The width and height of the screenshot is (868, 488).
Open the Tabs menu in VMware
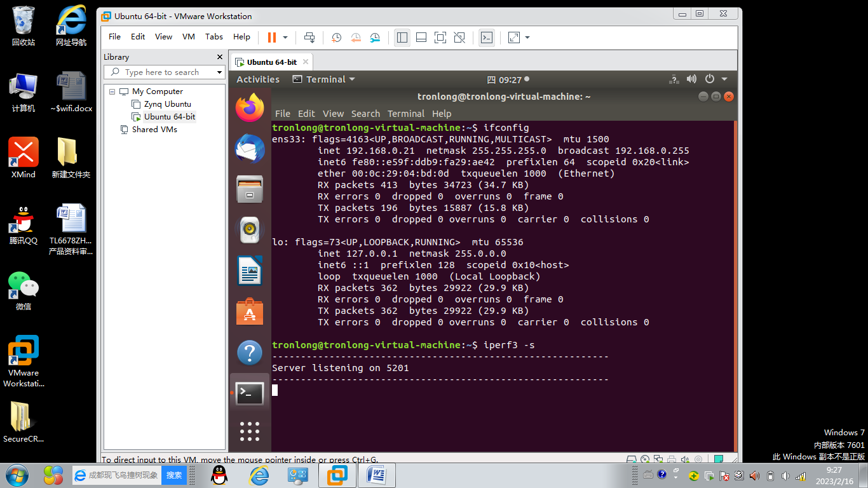[214, 37]
